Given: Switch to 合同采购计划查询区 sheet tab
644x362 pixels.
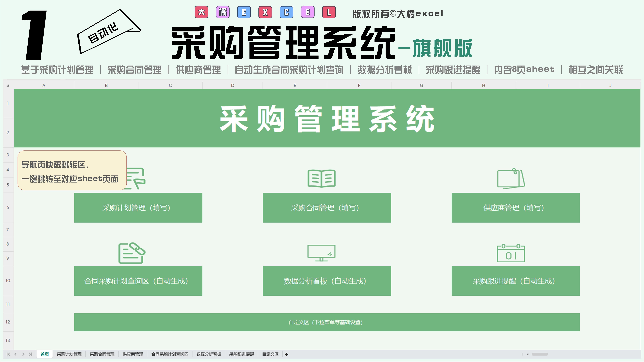Looking at the screenshot, I should coord(170,354).
